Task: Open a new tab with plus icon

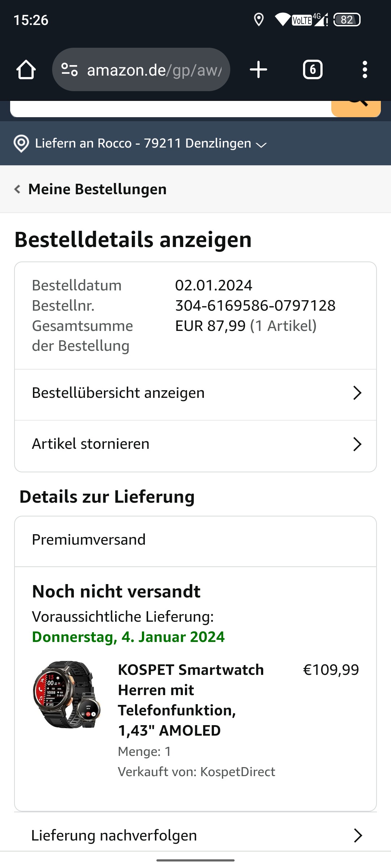Action: click(258, 69)
